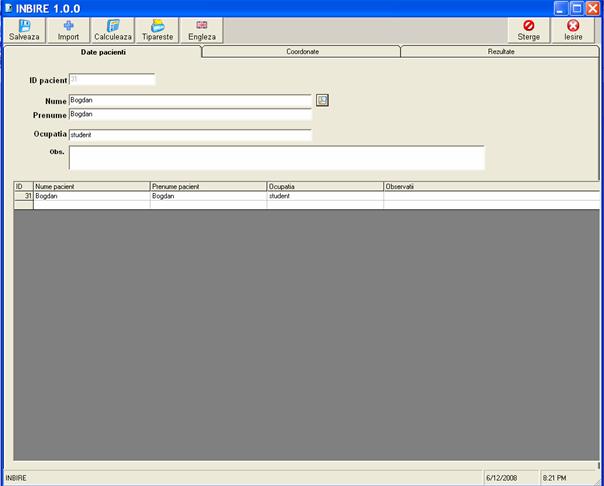The width and height of the screenshot is (604, 486).
Task: Switch language with the Engleza flag
Action: tap(202, 26)
